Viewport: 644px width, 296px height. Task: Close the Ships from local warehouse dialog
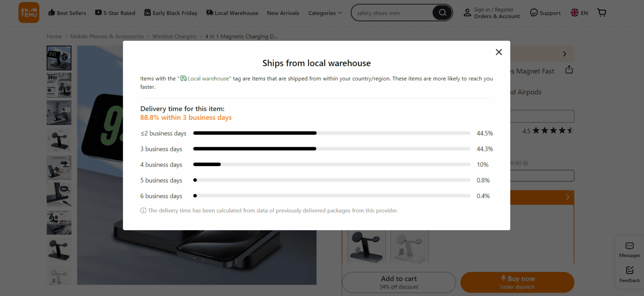499,52
